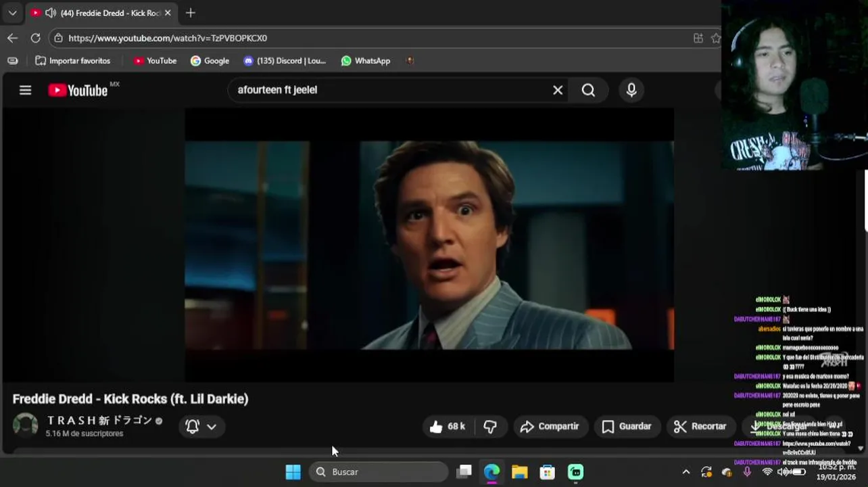Click the video title Freddie Dredd - Kick Rocks
Viewport: 868px width, 487px height.
click(130, 399)
